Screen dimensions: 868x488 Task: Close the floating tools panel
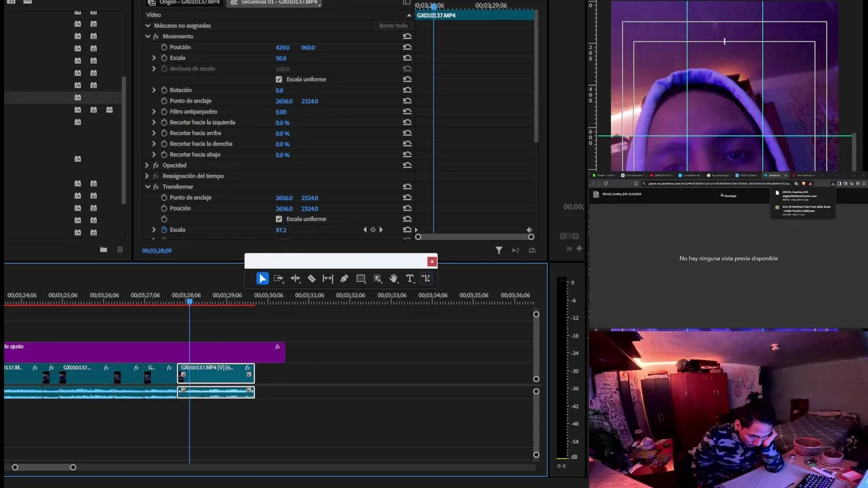click(431, 262)
